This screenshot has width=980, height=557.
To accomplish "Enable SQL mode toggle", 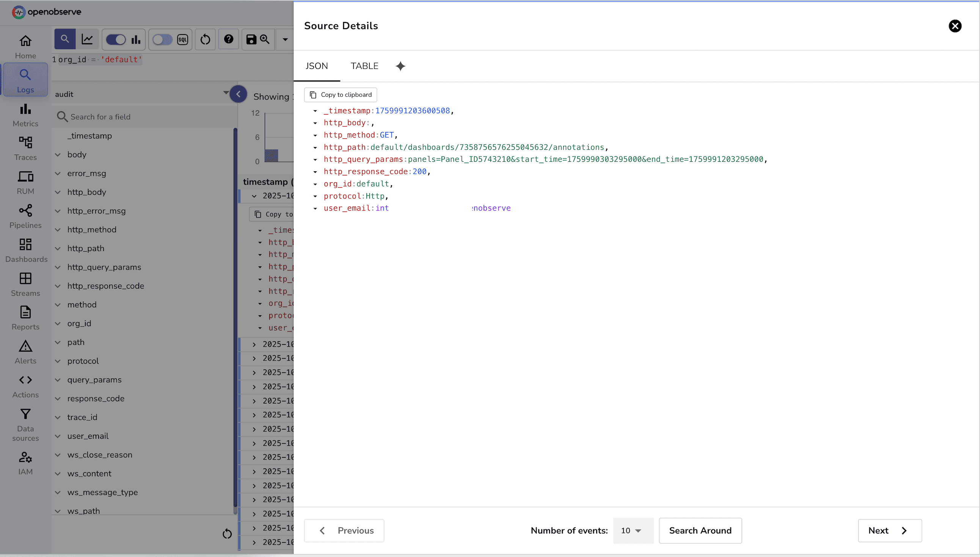I will pos(162,39).
